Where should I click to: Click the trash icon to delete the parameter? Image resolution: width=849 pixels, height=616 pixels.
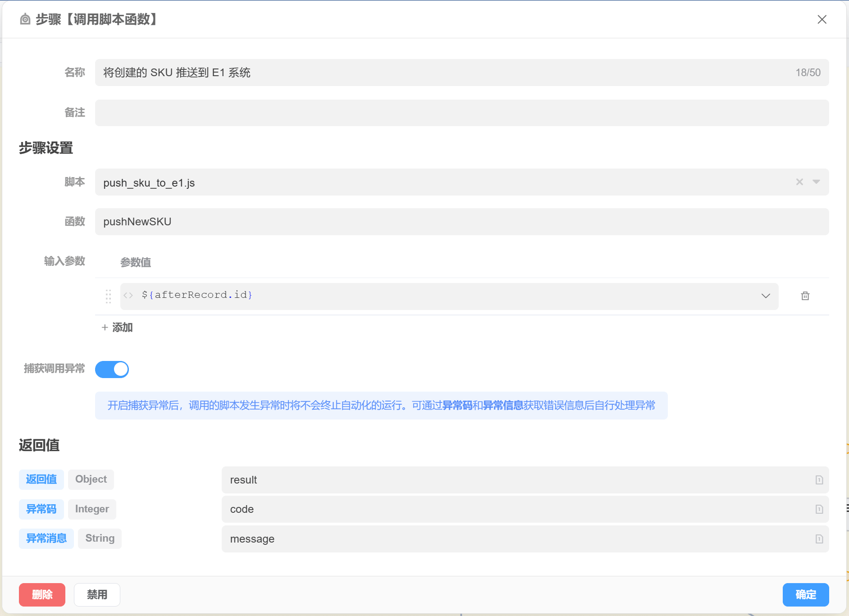[x=805, y=296]
